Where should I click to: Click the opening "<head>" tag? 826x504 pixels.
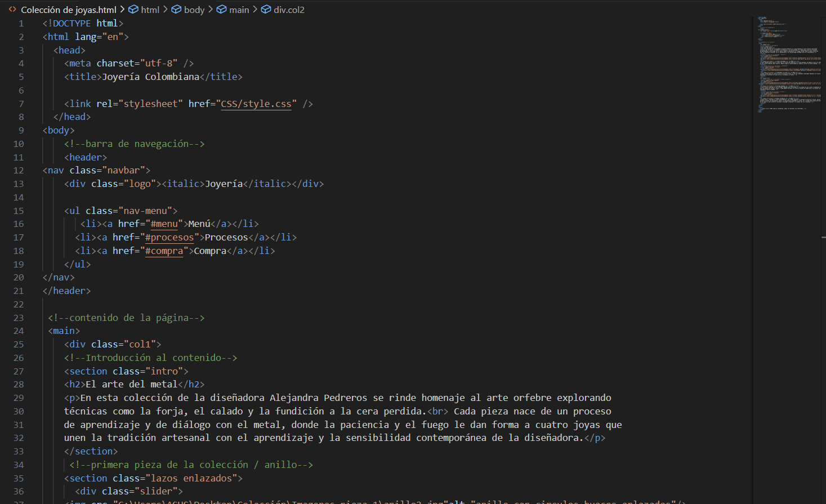(69, 50)
